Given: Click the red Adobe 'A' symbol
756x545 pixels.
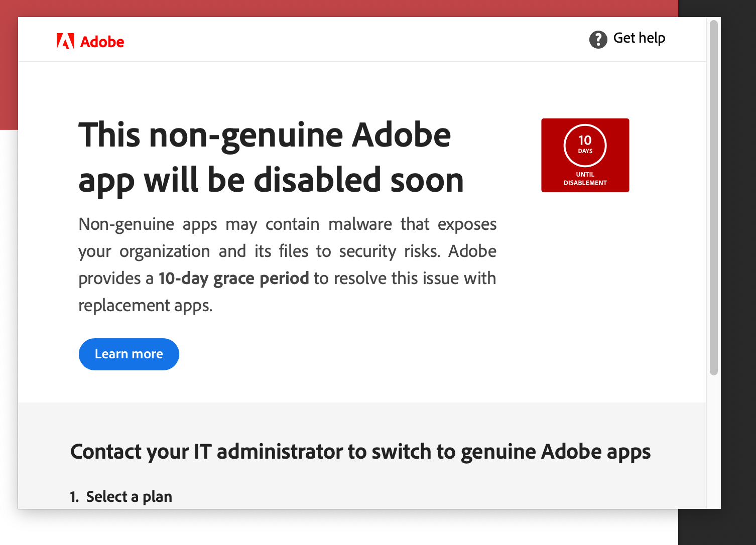Looking at the screenshot, I should pos(66,41).
